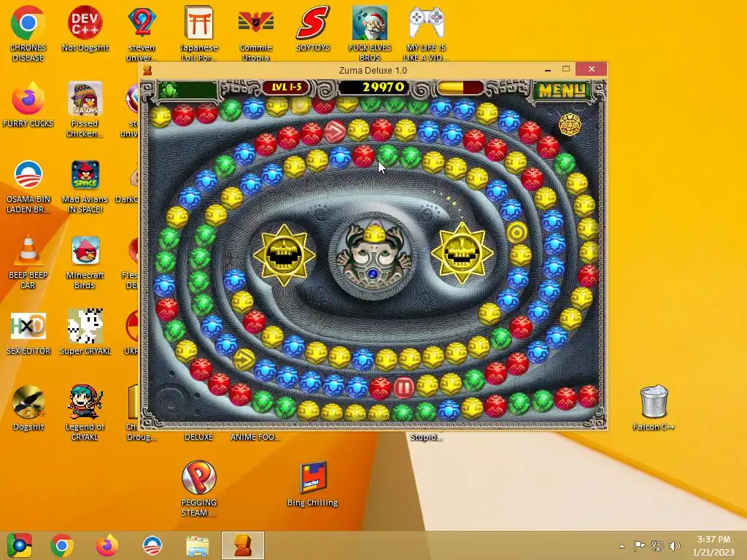This screenshot has height=560, width=747.
Task: Open the Minecraft Birds desktop icon
Action: 85,261
